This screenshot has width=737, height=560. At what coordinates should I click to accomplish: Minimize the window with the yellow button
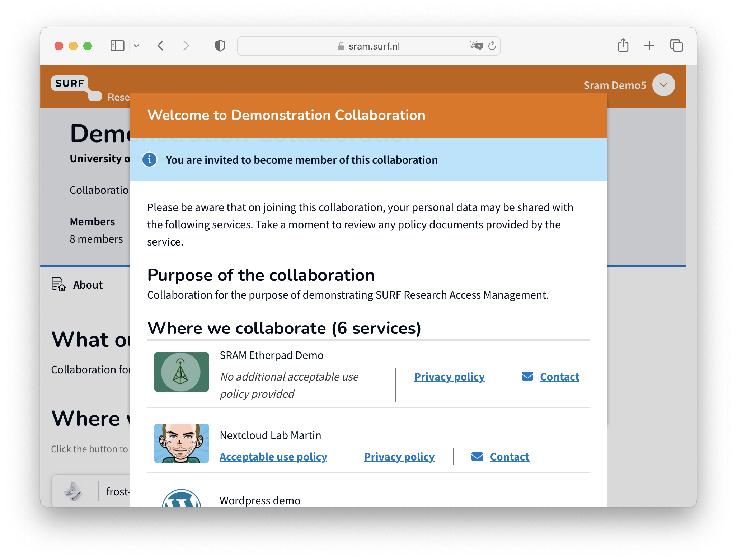coord(73,46)
